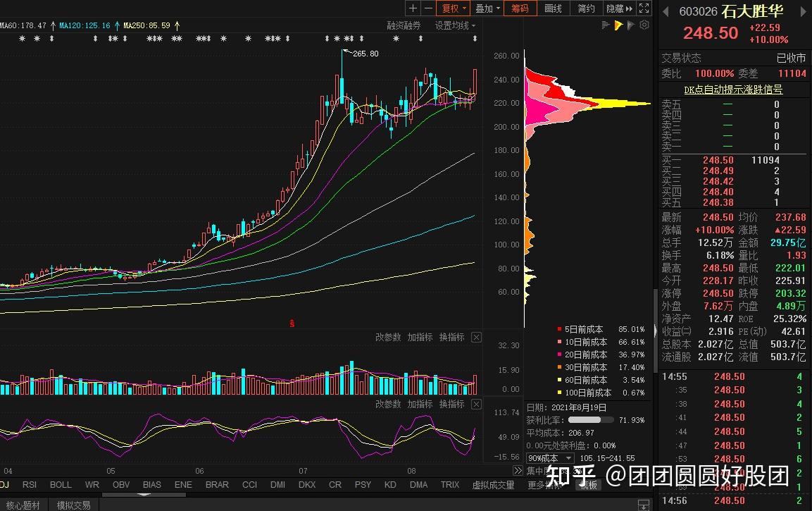
Task: Toggle the 画线 drawing mode
Action: coord(553,8)
